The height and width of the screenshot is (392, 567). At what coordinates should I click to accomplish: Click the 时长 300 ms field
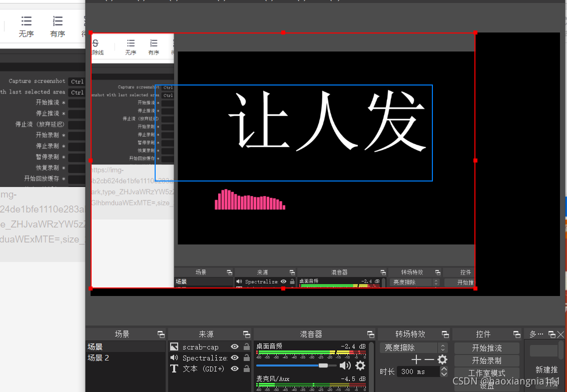click(x=418, y=371)
